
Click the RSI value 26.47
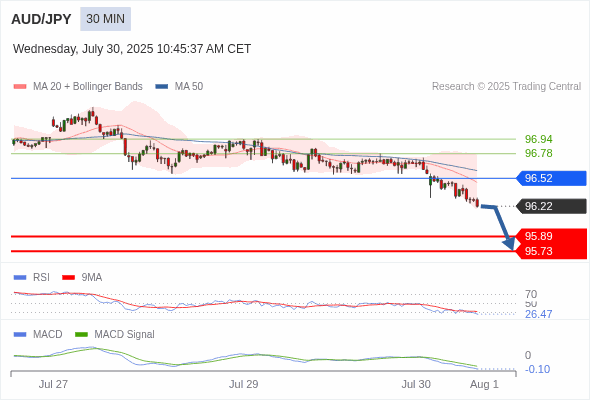[x=539, y=314]
